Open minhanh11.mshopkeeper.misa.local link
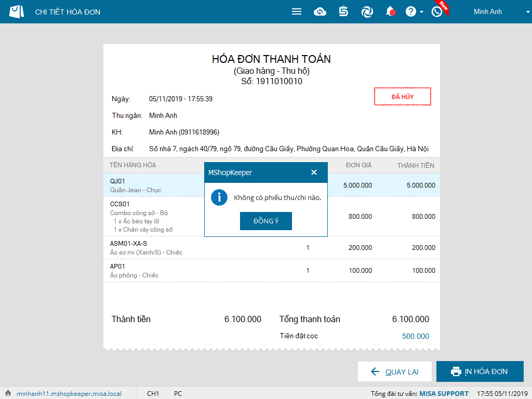The width and height of the screenshot is (532, 399). pos(69,394)
